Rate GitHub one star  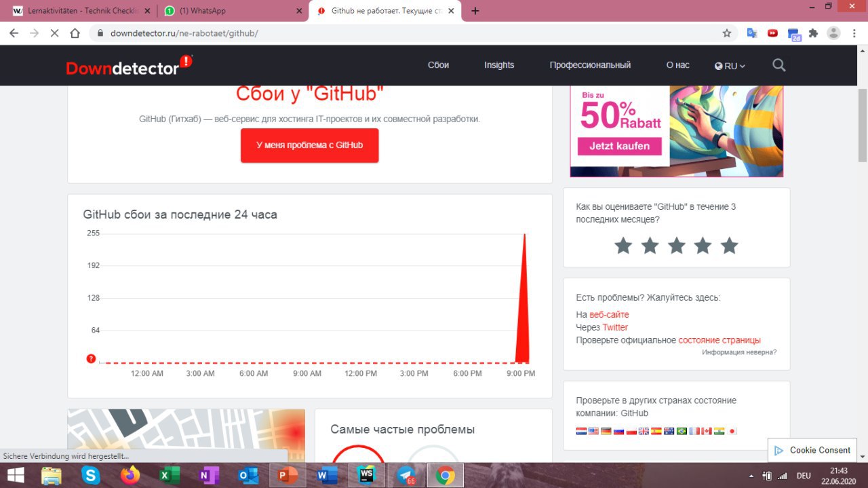[x=623, y=246]
